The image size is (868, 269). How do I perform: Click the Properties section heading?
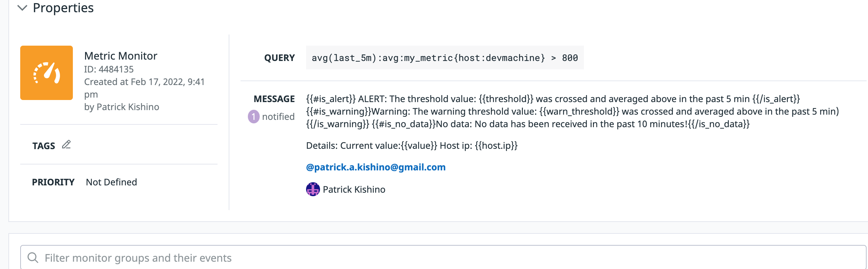[63, 8]
